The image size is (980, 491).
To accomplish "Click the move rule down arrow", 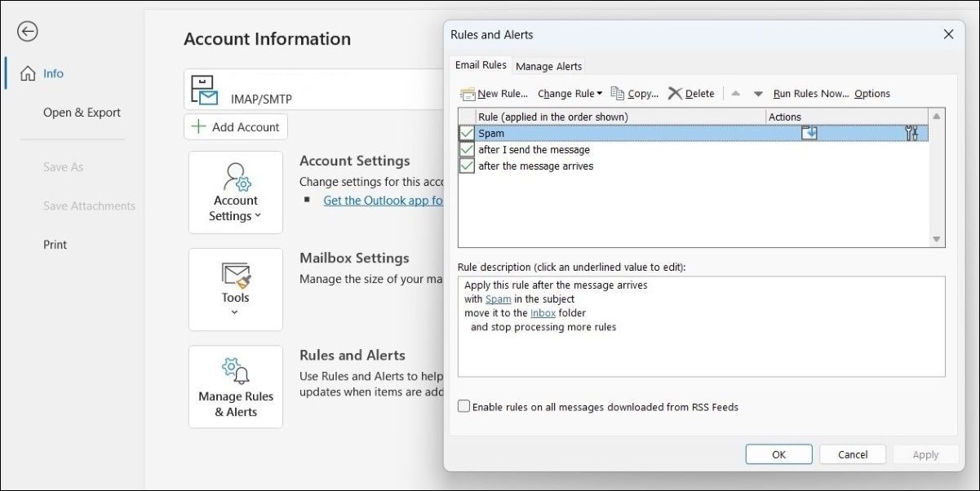I will (759, 93).
